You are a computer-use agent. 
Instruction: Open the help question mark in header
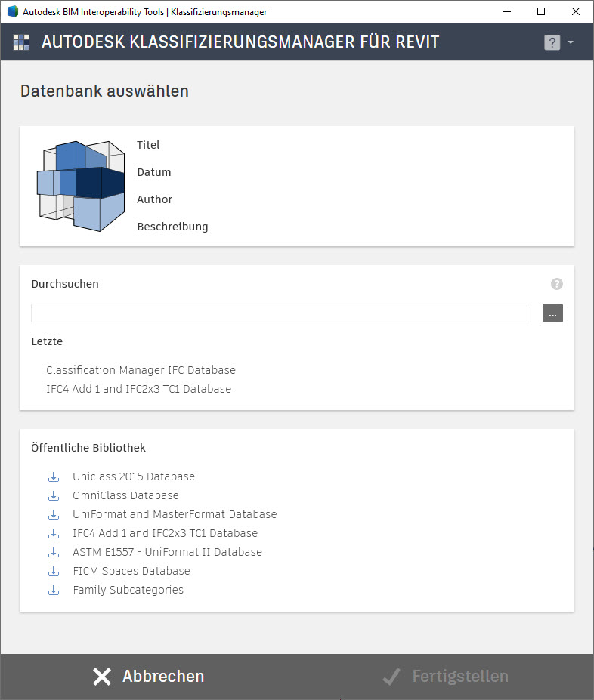click(552, 42)
